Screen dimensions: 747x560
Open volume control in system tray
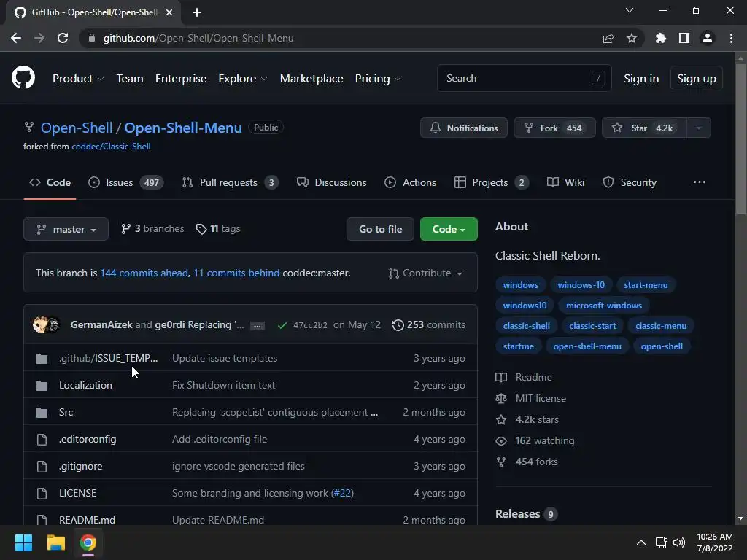pyautogui.click(x=679, y=542)
